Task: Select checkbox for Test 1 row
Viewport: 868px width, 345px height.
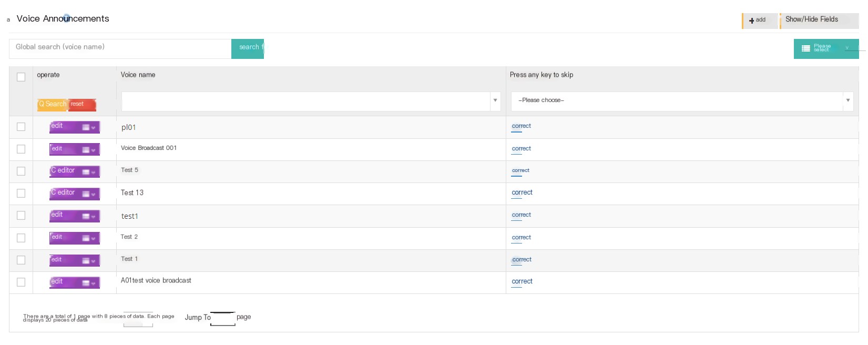Action: click(21, 260)
